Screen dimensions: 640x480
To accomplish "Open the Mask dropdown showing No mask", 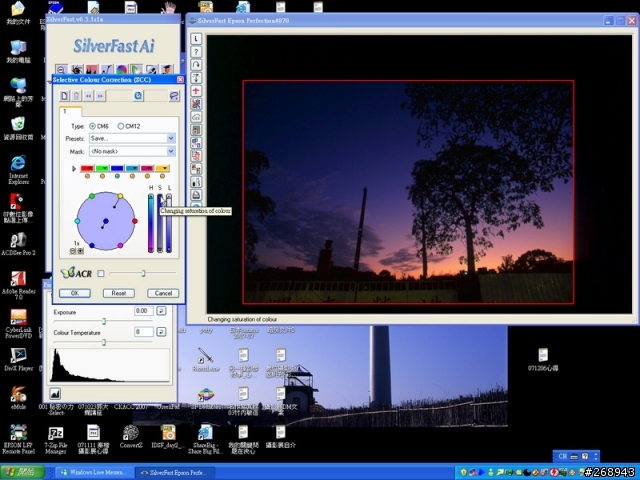I will click(132, 151).
